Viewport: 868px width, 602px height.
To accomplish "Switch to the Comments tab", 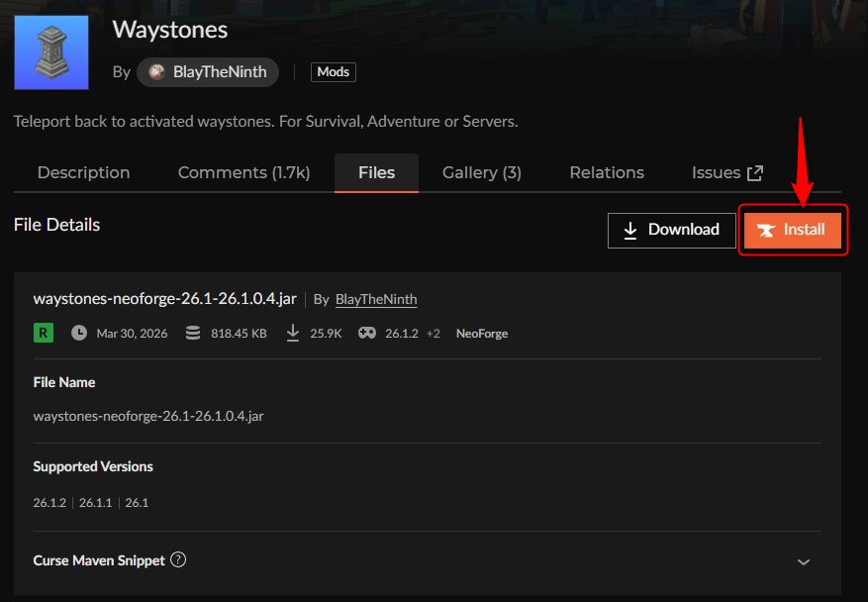I will click(x=243, y=172).
